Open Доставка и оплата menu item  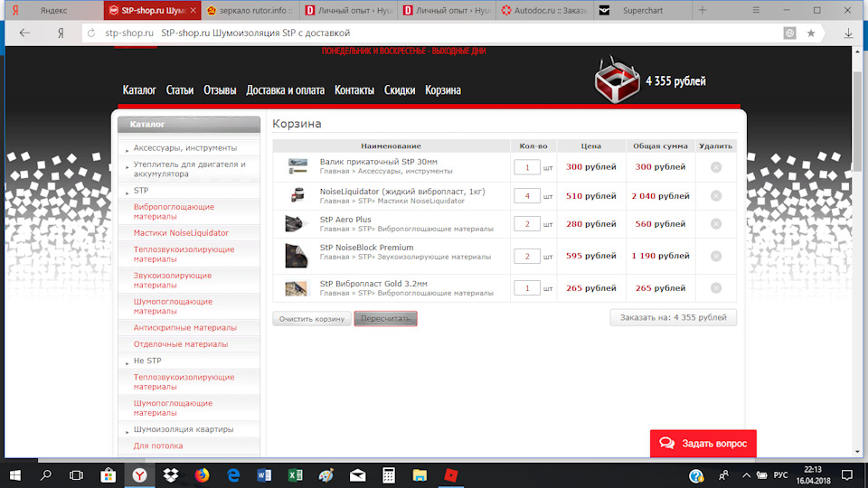click(285, 90)
